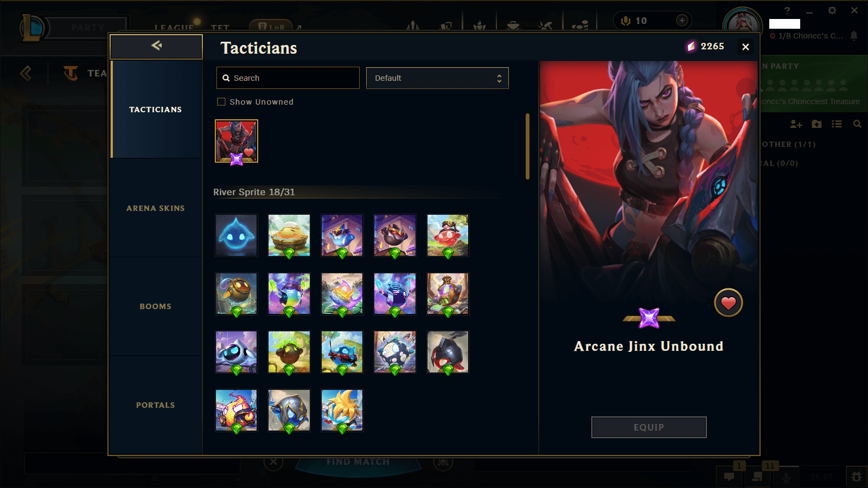Toggle favorite heart on Arcane Jinx Unbound
The height and width of the screenshot is (488, 868).
pyautogui.click(x=728, y=303)
